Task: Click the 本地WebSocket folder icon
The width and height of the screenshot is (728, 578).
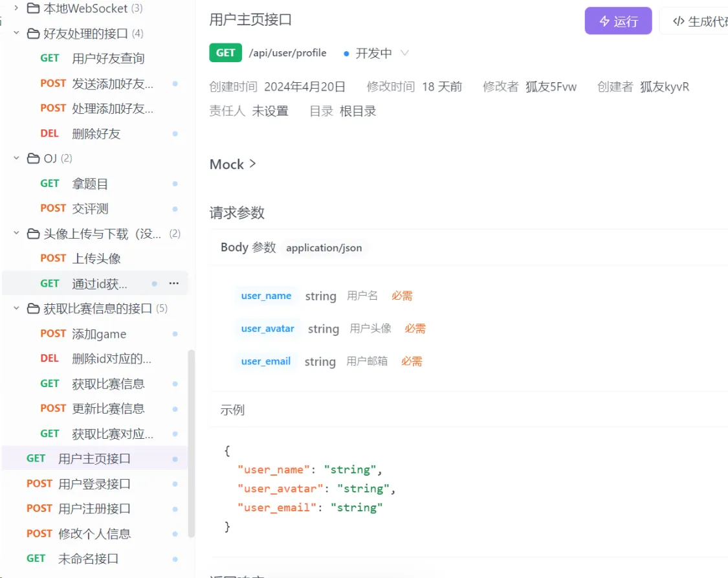Action: (33, 8)
